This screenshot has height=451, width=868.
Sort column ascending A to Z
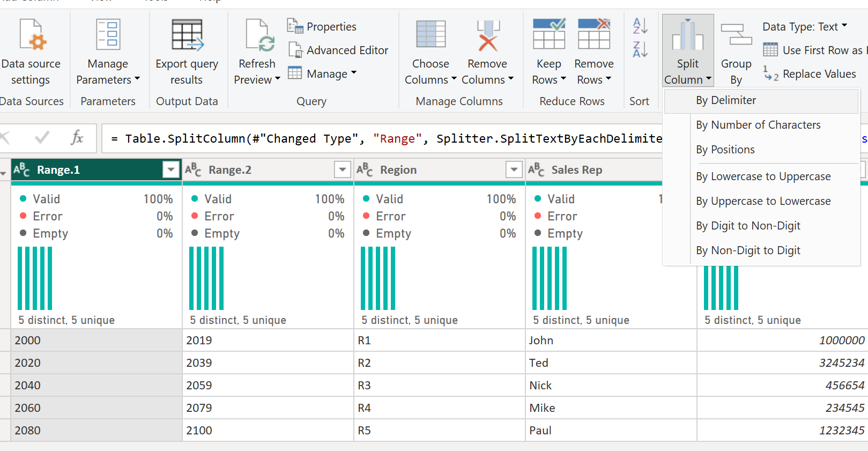(640, 26)
